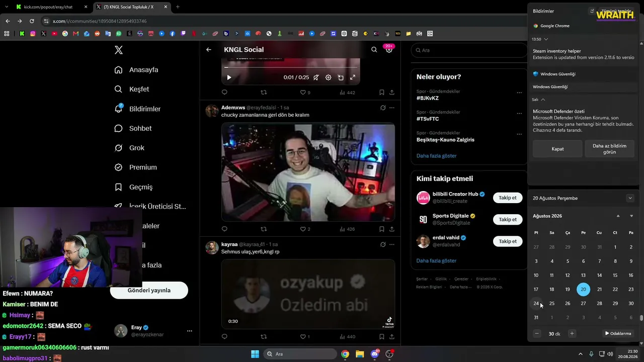
Task: Show more trends under Neler oluyor
Action: (436, 156)
